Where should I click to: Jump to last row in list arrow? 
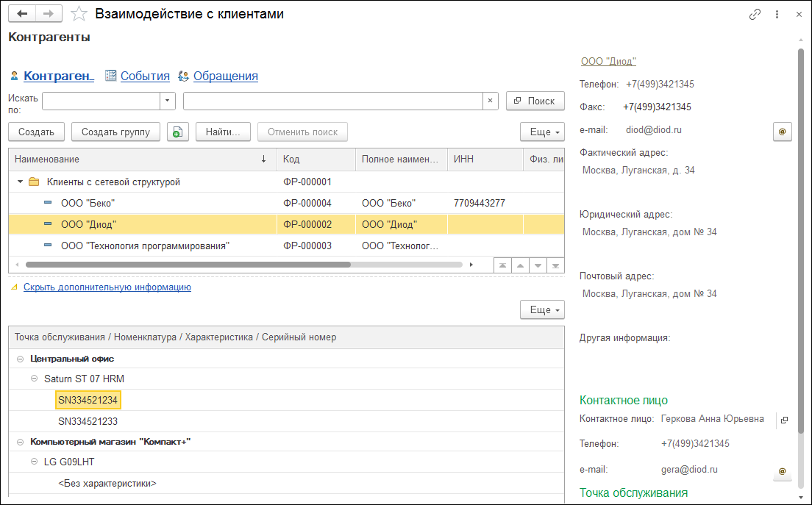point(556,265)
